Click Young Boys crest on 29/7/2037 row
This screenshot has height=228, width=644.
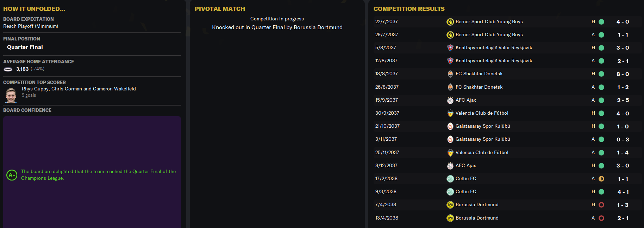[x=450, y=35]
